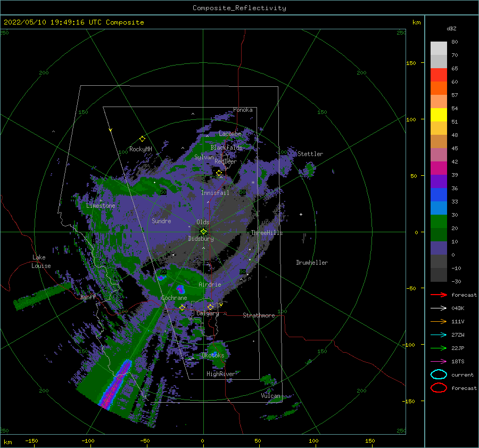Screen dimensions: 479x448
Task: Click the yellow diamond marker below RedDeer
Action: click(x=219, y=173)
